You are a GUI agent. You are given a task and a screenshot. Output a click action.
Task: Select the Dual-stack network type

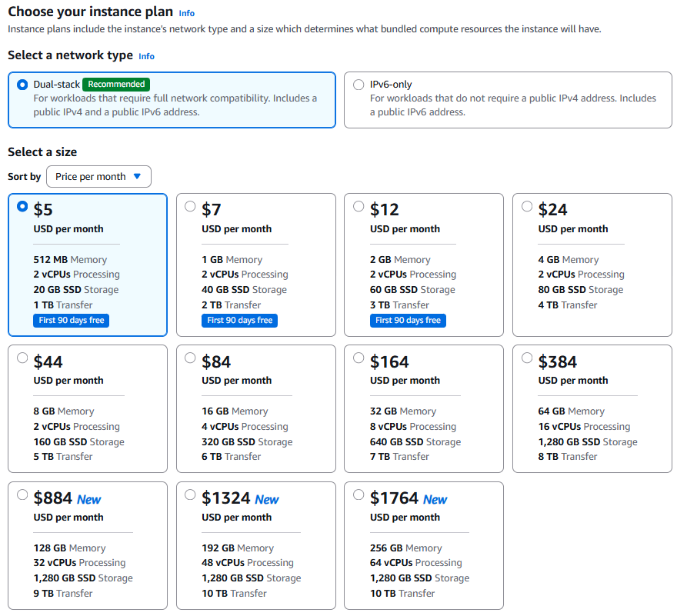(22, 85)
